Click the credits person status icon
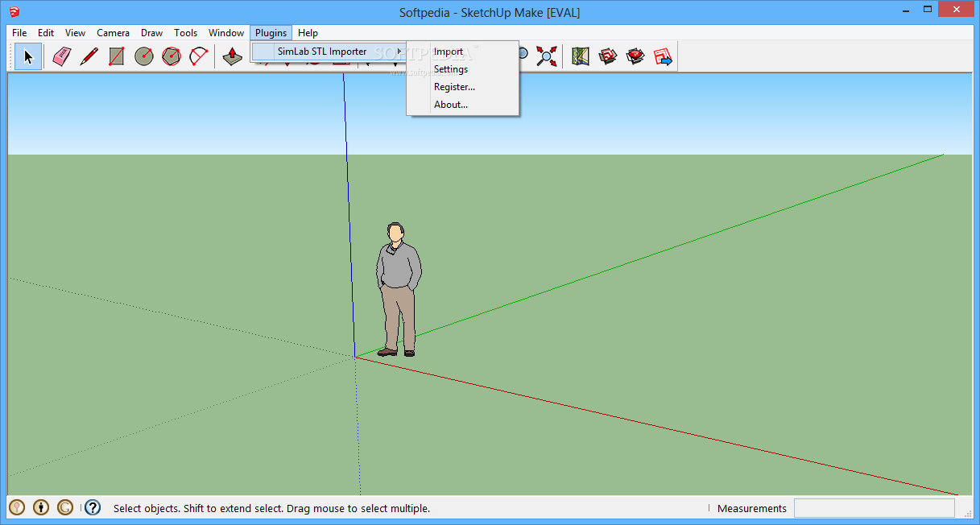 coord(41,507)
